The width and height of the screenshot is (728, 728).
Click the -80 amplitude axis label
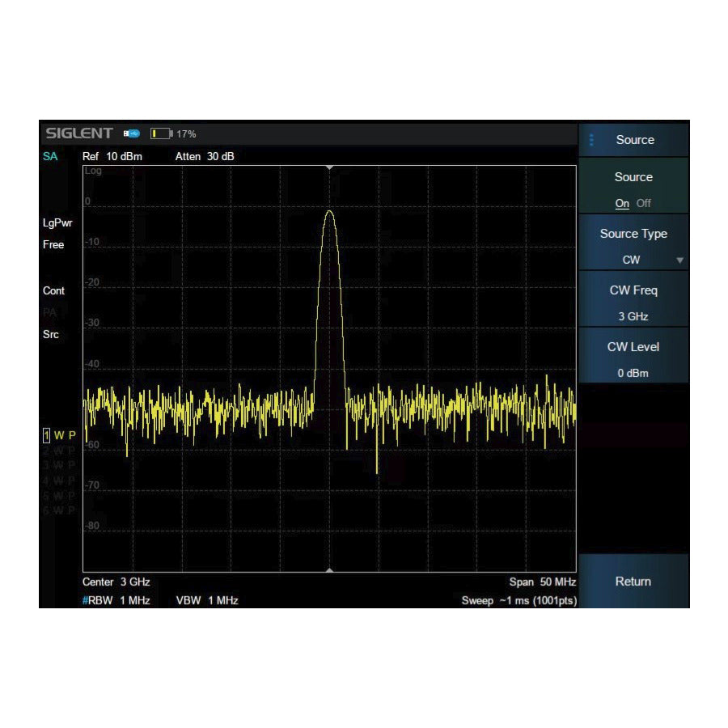click(x=92, y=526)
